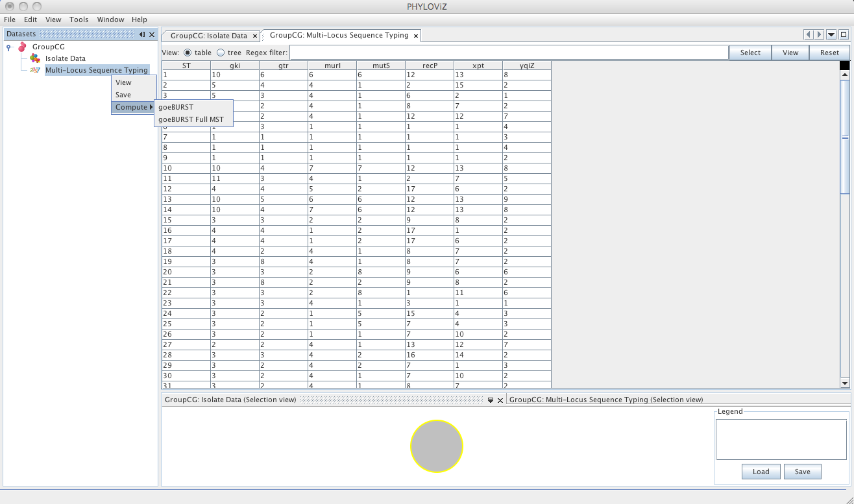Select the GroupCG tree label
854x504 pixels.
(x=49, y=47)
